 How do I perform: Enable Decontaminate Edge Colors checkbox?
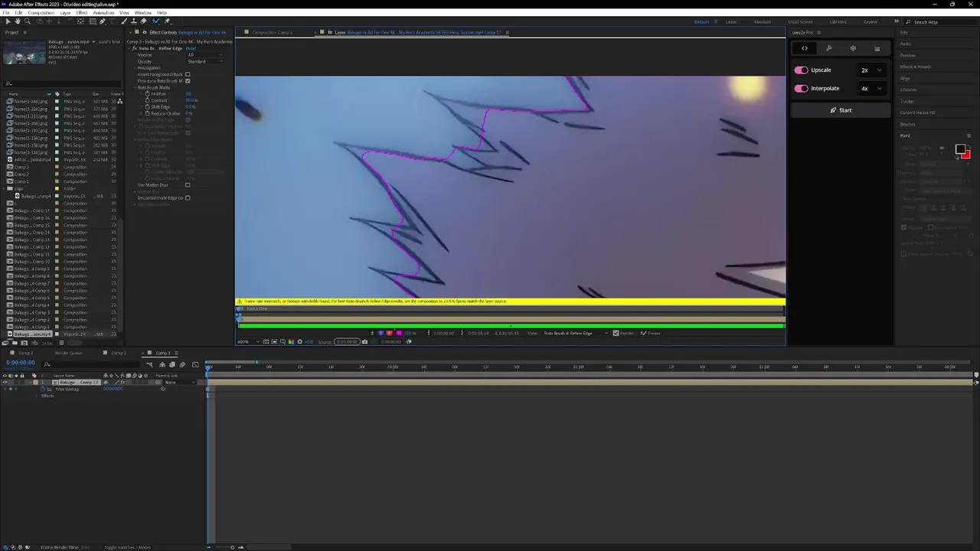188,197
